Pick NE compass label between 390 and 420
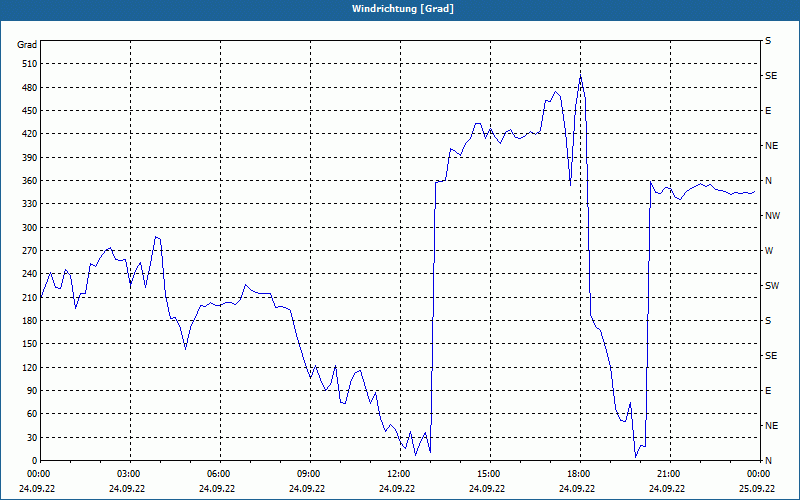This screenshot has width=800, height=500. pyautogui.click(x=771, y=146)
